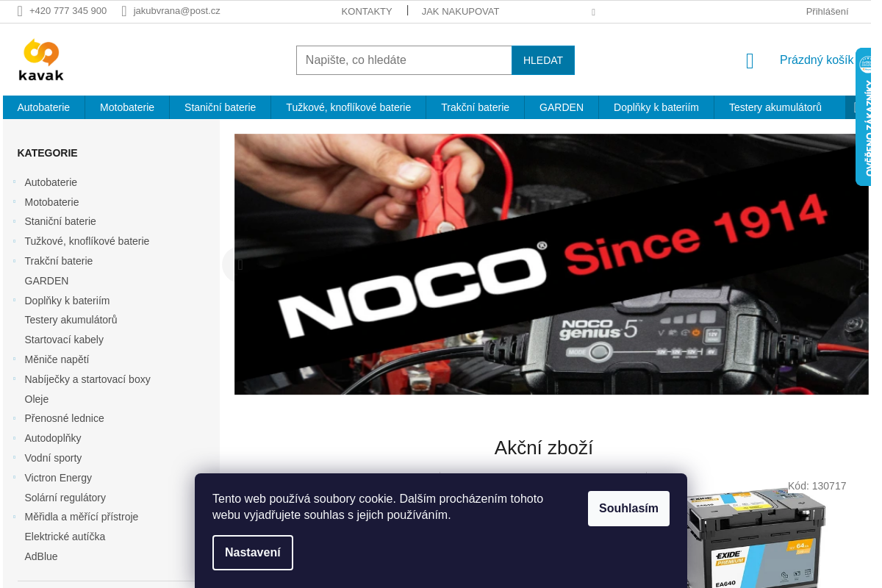This screenshot has width=882, height=588.
Task: Expand the Autobaterie category in the sidebar
Action: coord(14,182)
